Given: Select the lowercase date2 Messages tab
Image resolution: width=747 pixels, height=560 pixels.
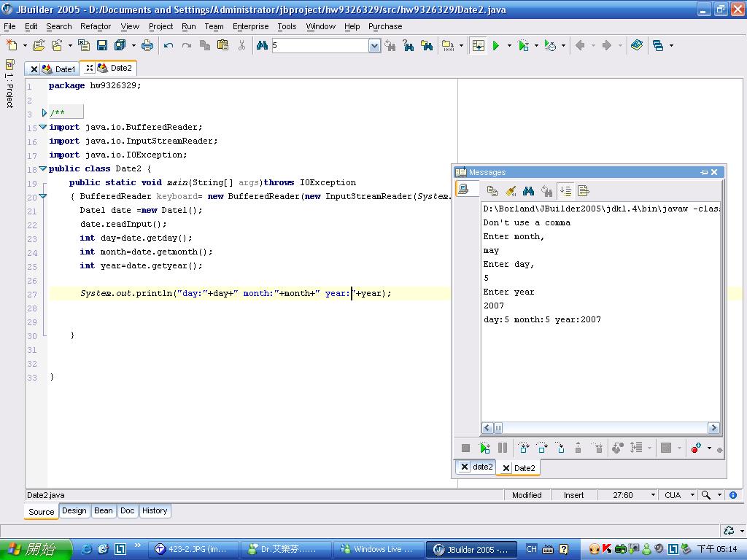Looking at the screenshot, I should (482, 467).
